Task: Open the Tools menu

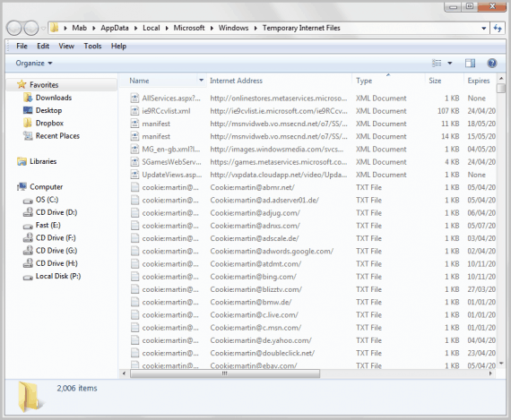Action: click(92, 47)
